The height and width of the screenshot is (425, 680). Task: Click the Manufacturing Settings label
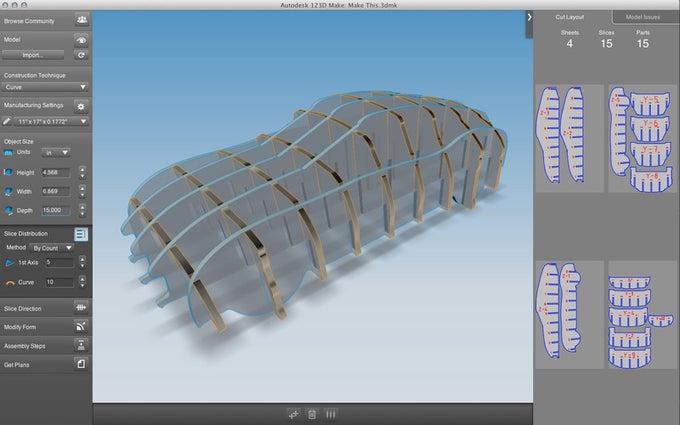point(33,105)
